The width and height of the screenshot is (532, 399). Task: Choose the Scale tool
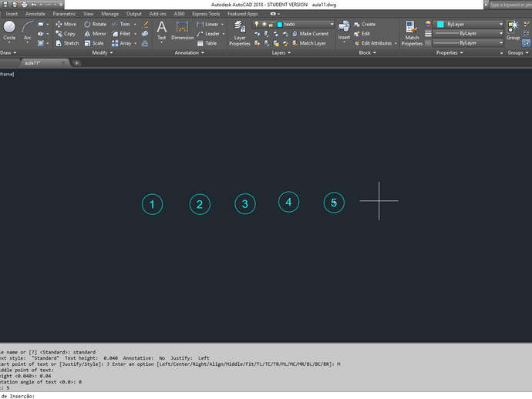coord(93,43)
